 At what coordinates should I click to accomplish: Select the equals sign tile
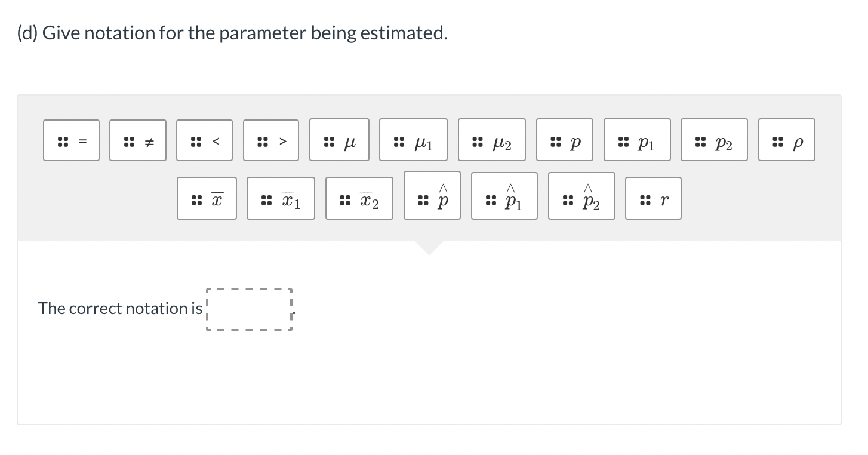(71, 140)
